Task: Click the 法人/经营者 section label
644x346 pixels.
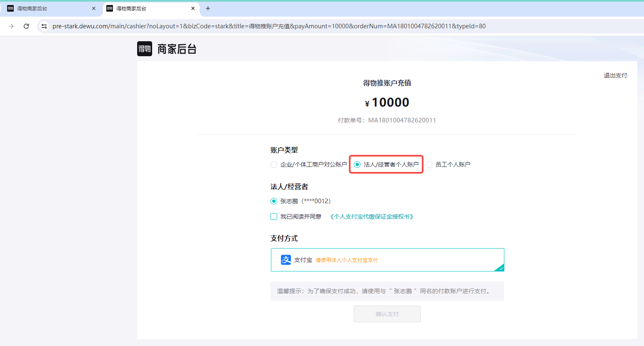Action: pos(289,187)
